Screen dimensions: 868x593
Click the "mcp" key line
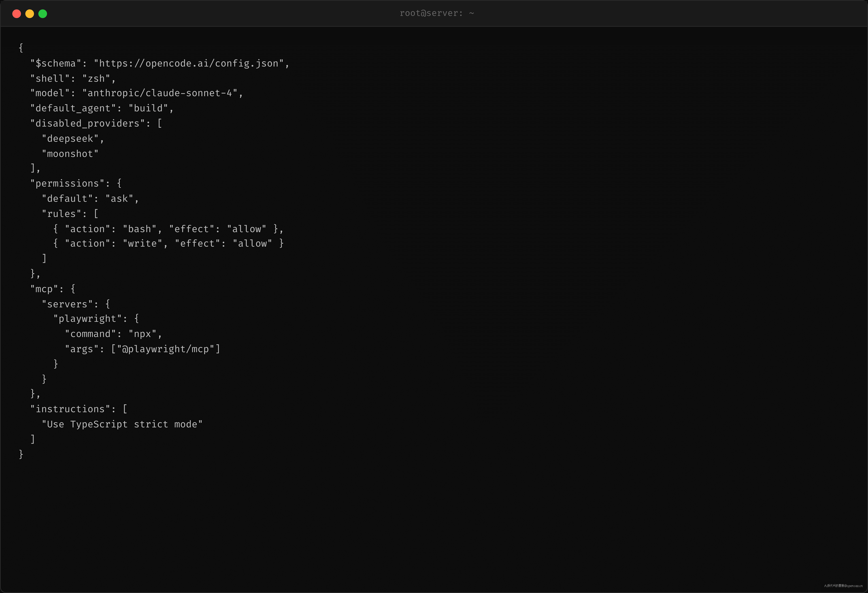click(53, 289)
